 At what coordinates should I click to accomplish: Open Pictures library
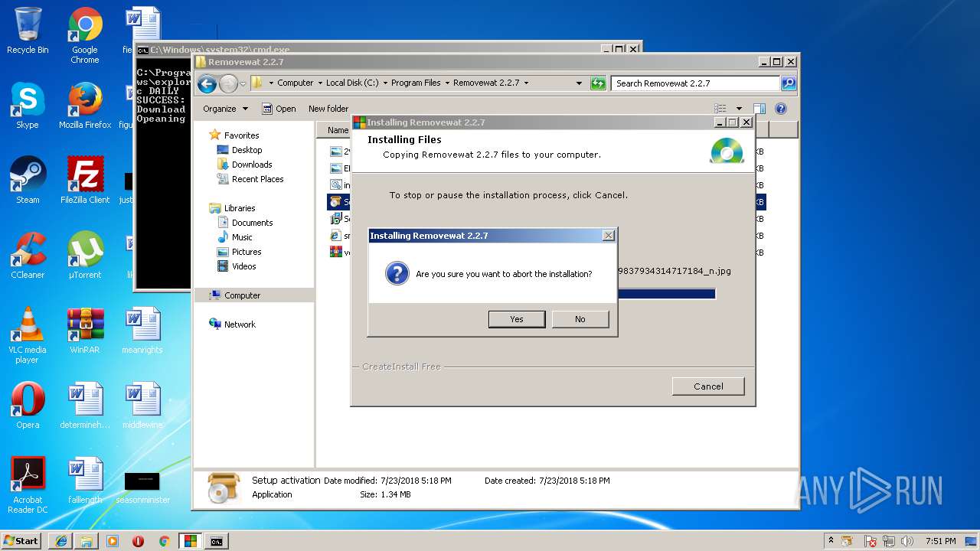(247, 252)
